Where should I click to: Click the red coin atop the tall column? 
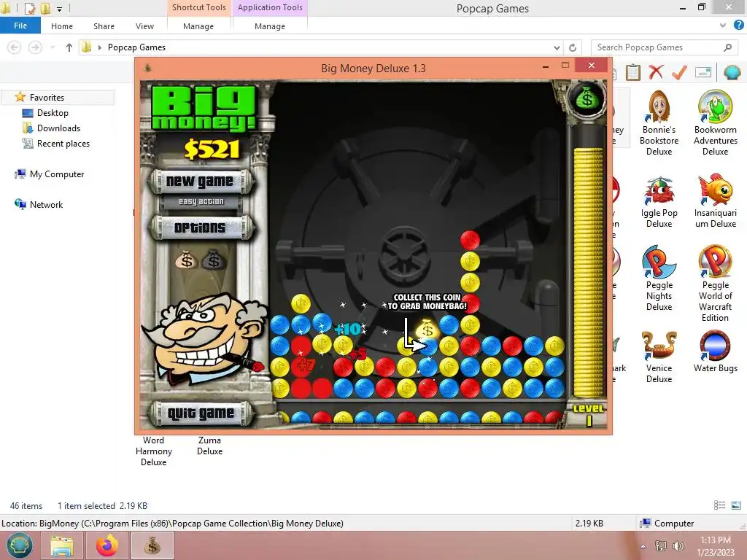pyautogui.click(x=470, y=240)
